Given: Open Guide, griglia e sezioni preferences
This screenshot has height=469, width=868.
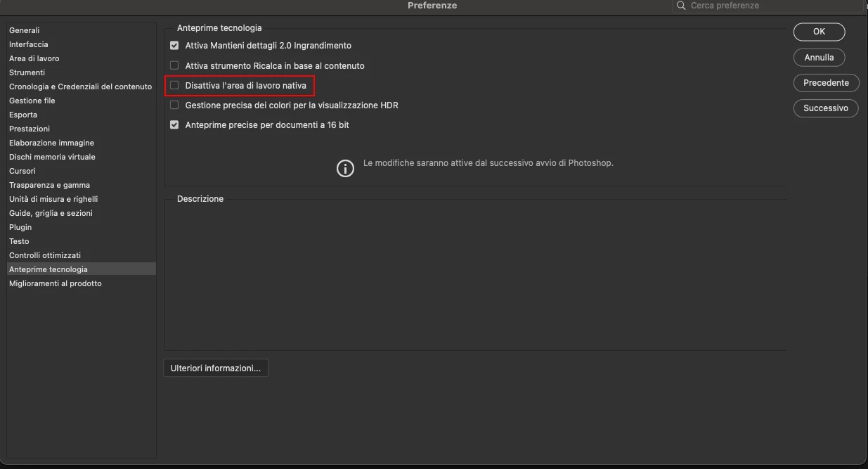Looking at the screenshot, I should (x=82, y=213).
